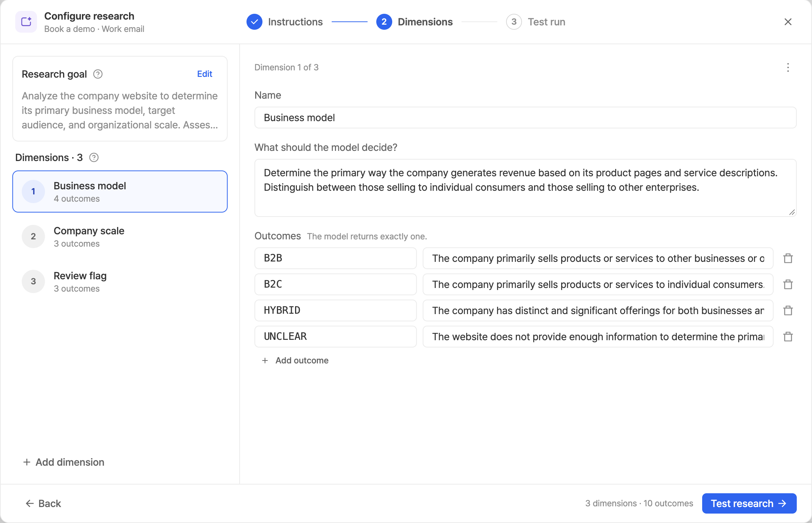Go back to the previous step

point(43,503)
